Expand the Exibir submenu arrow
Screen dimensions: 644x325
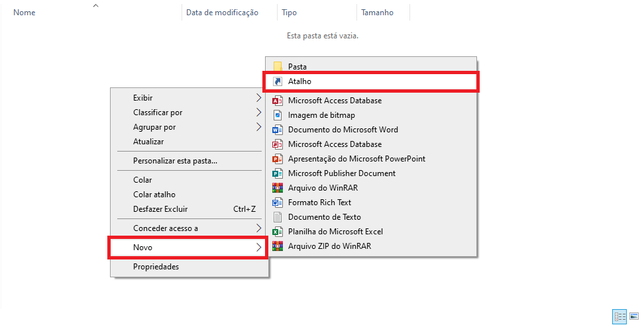point(258,98)
